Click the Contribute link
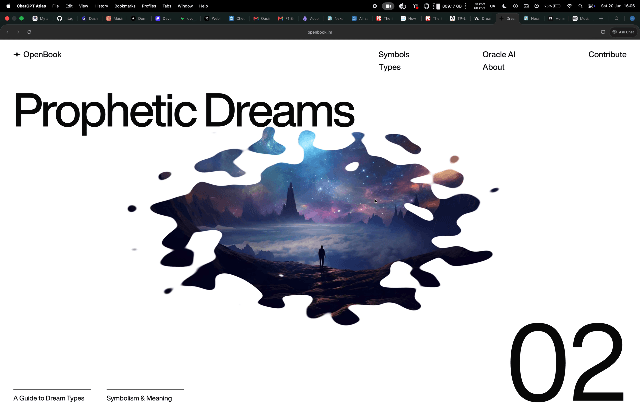640x414 pixels. (x=607, y=54)
